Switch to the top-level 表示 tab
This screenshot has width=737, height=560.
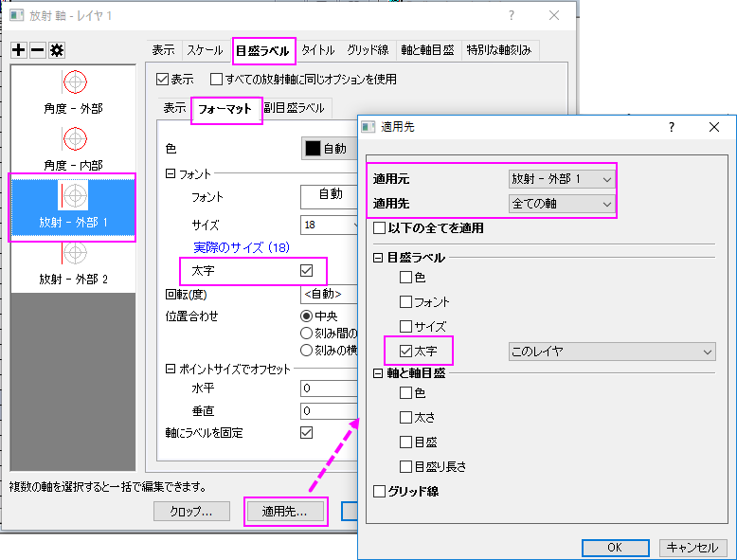pos(164,50)
